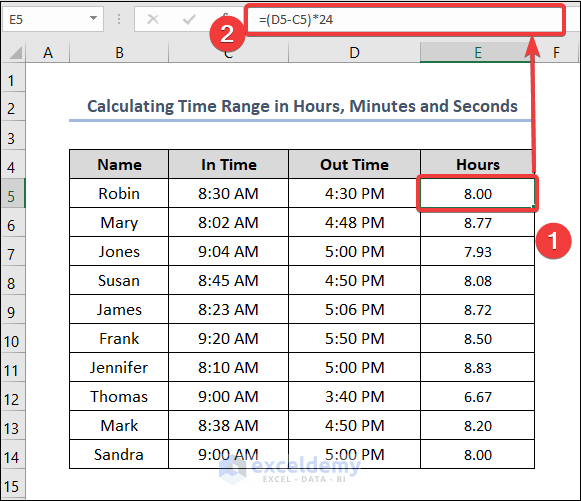Click the Cancel (X) formula bar icon
This screenshot has width=581, height=501.
tap(153, 19)
